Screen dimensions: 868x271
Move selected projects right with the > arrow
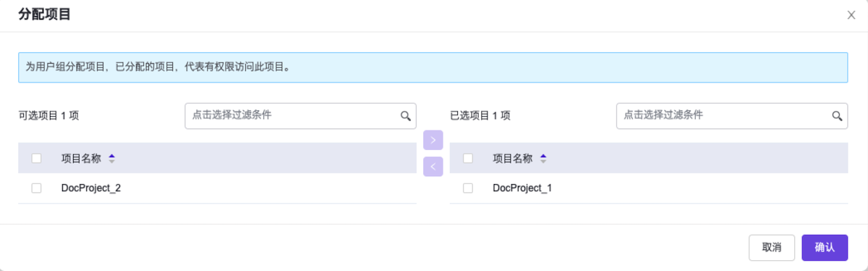click(433, 140)
